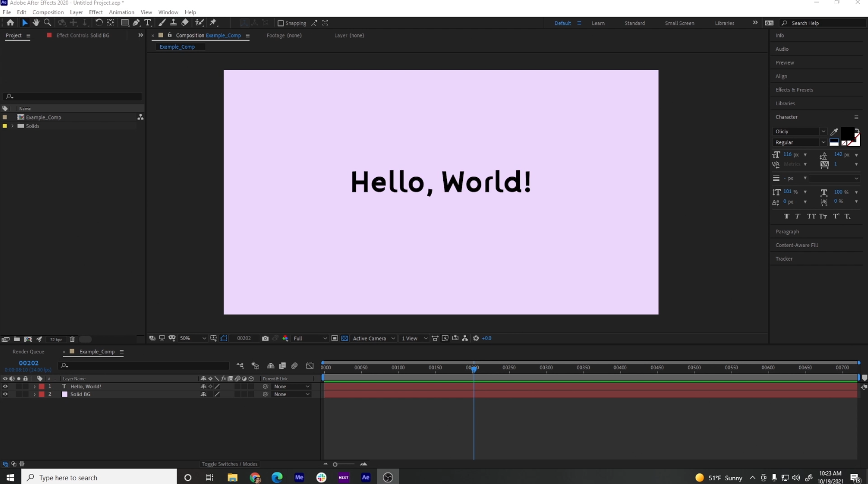Open the Character panel options

click(x=856, y=117)
